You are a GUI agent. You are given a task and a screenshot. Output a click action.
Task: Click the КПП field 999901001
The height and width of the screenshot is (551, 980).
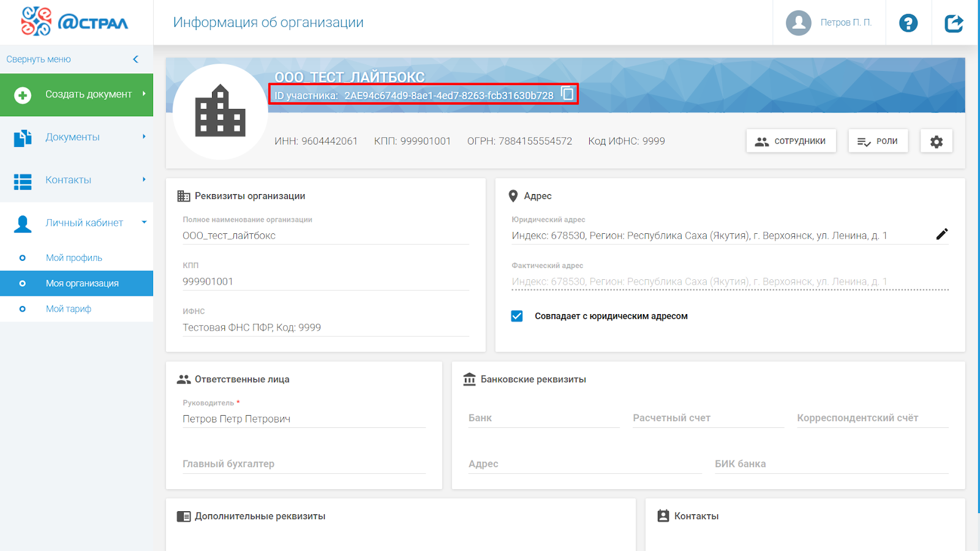click(326, 282)
